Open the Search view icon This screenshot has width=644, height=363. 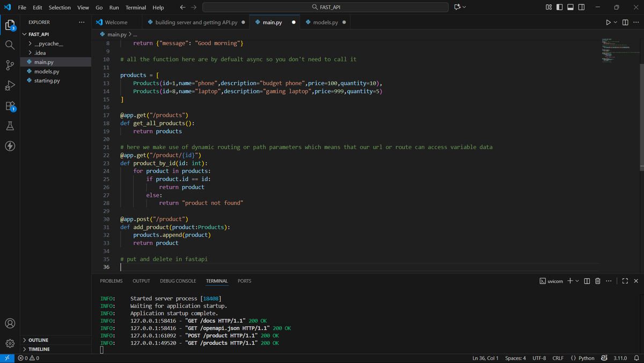[10, 45]
